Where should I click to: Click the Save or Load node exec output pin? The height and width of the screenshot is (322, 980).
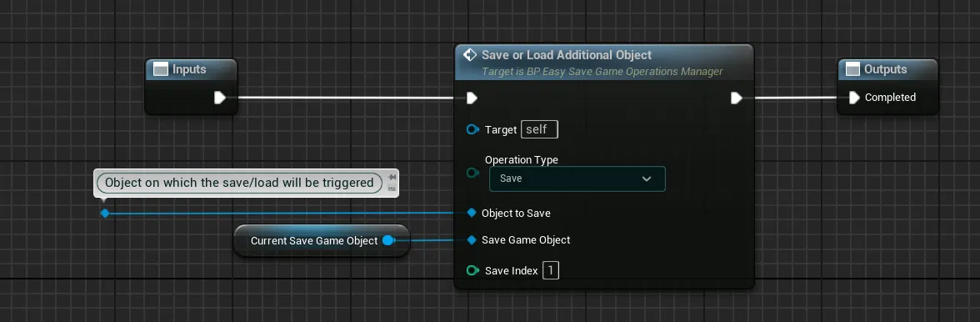737,98
